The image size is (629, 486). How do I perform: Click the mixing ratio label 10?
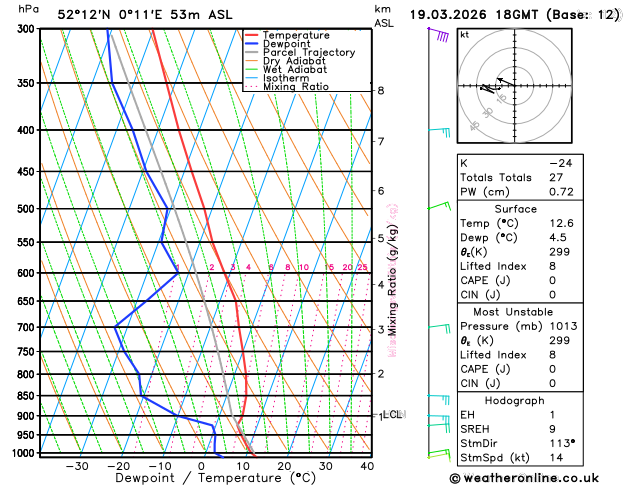click(x=304, y=267)
